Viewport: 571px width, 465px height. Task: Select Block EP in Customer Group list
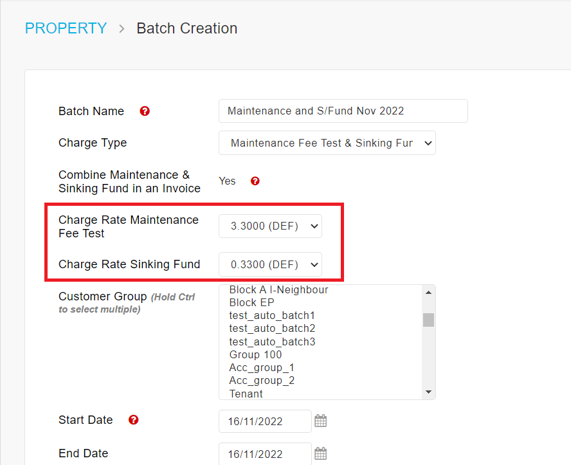click(x=320, y=303)
